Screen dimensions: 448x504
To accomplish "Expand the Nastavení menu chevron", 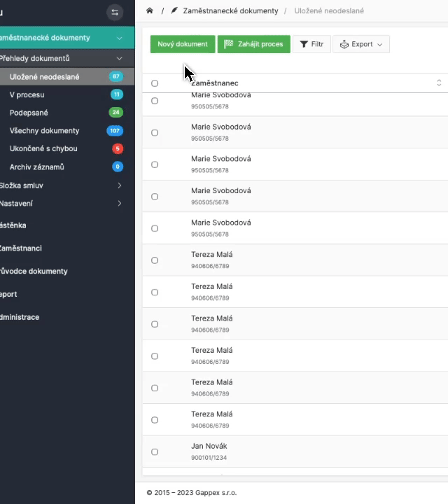I will pos(120,204).
